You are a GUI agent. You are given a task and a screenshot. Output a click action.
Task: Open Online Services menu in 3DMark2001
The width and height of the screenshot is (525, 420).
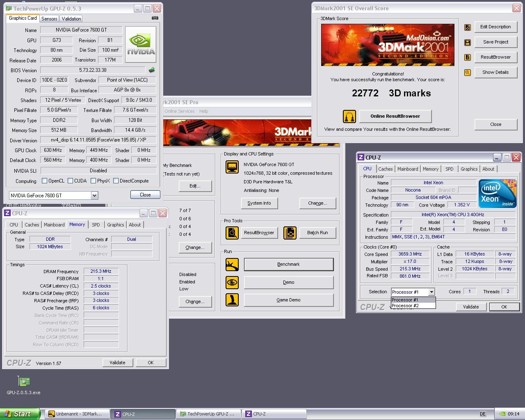coord(180,111)
